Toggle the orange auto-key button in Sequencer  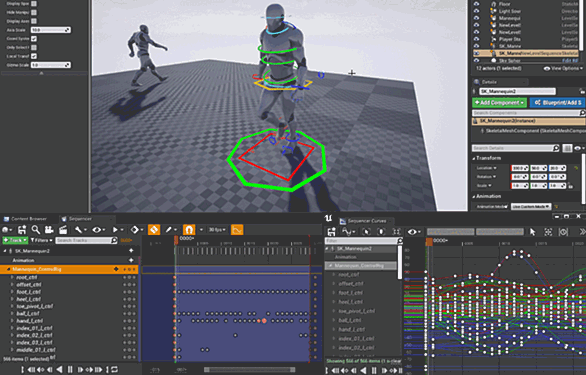coord(154,230)
